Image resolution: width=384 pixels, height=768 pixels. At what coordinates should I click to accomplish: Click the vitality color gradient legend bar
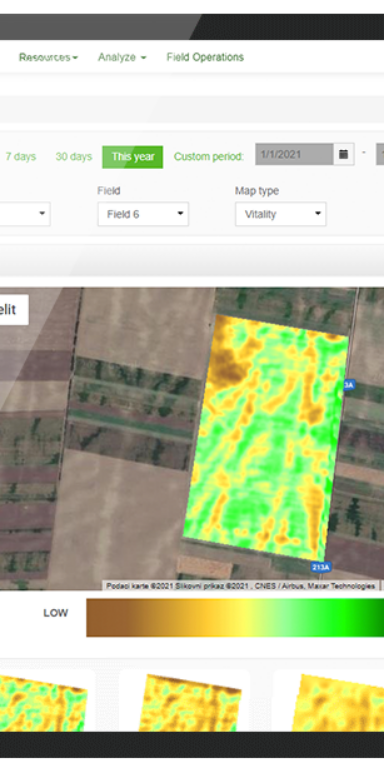click(235, 618)
